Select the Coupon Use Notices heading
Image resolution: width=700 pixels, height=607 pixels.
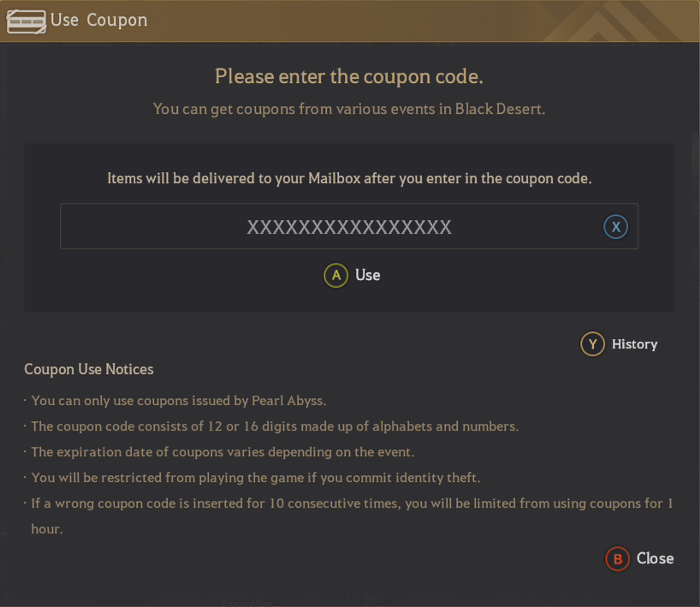tap(89, 369)
